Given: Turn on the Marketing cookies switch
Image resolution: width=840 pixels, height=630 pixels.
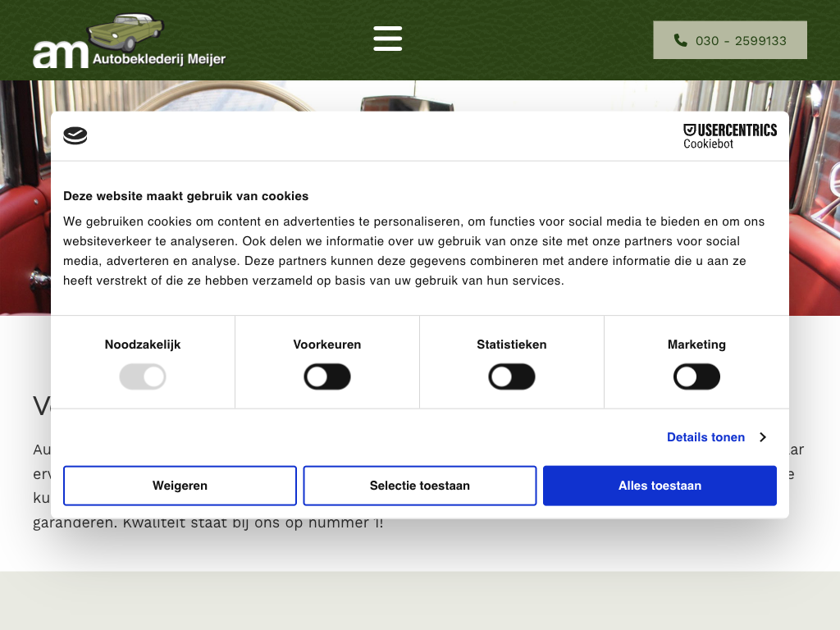Looking at the screenshot, I should click(696, 377).
